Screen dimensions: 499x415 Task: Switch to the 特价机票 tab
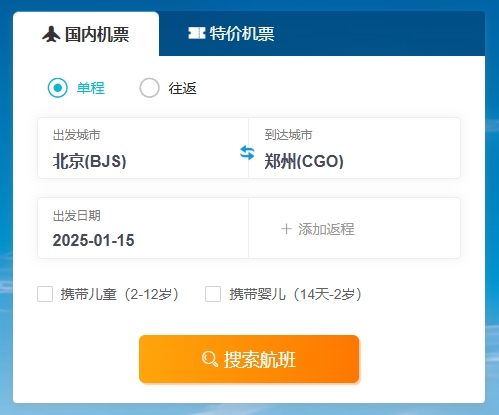click(x=231, y=33)
